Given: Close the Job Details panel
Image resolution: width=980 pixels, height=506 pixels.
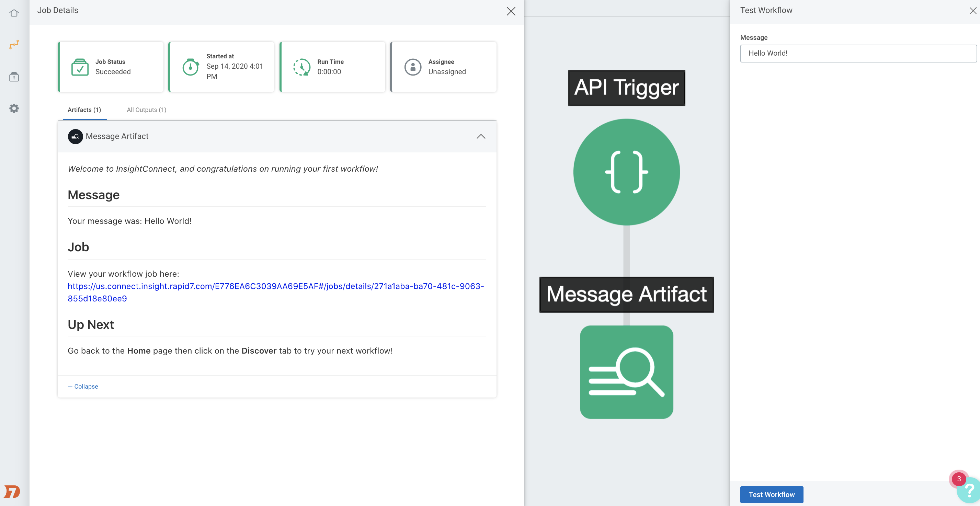Looking at the screenshot, I should coord(511,11).
